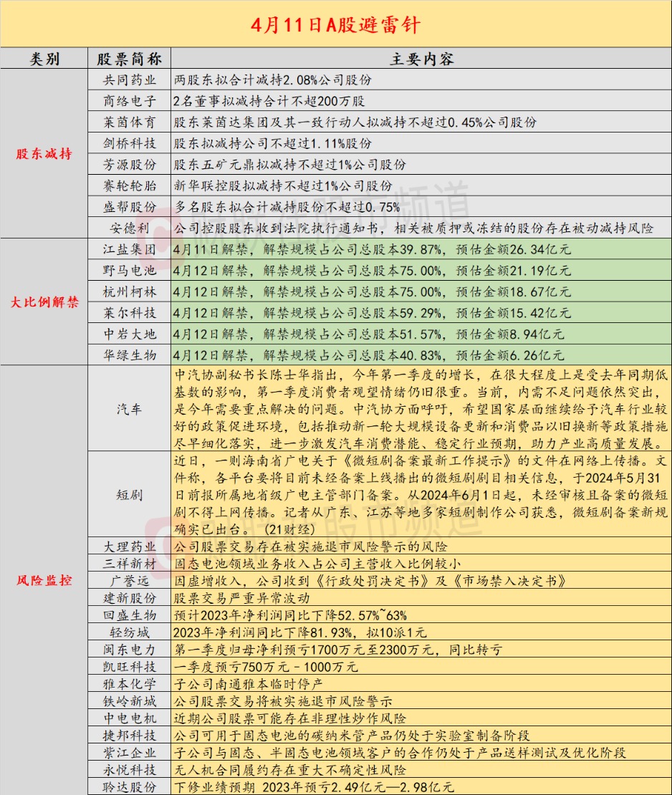This screenshot has height=795, width=672.
Task: Click the "中电电机" stock cell
Action: pos(130,718)
